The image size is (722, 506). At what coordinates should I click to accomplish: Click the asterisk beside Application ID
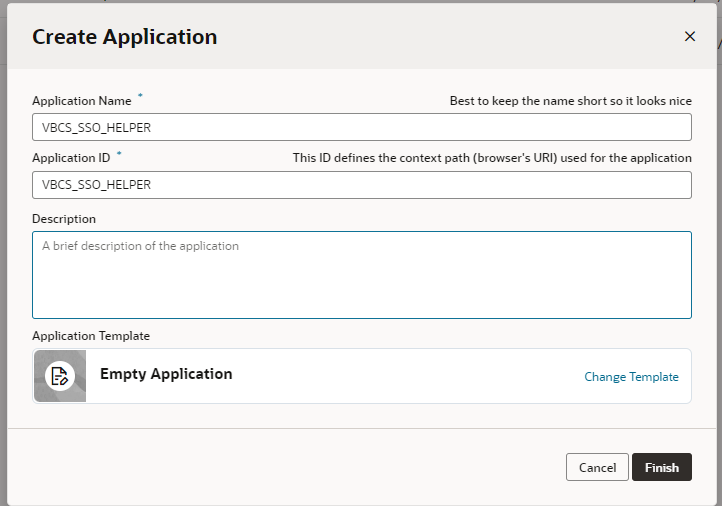tap(119, 154)
